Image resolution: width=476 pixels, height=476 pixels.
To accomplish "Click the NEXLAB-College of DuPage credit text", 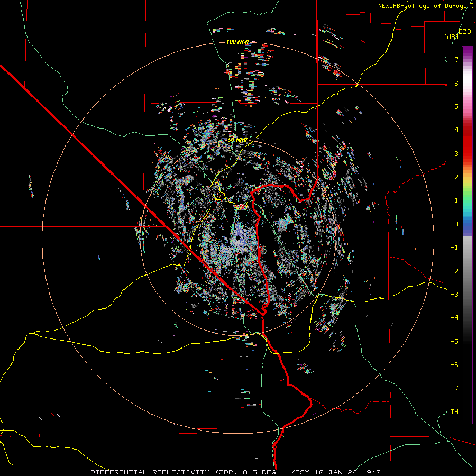I will pos(426,6).
